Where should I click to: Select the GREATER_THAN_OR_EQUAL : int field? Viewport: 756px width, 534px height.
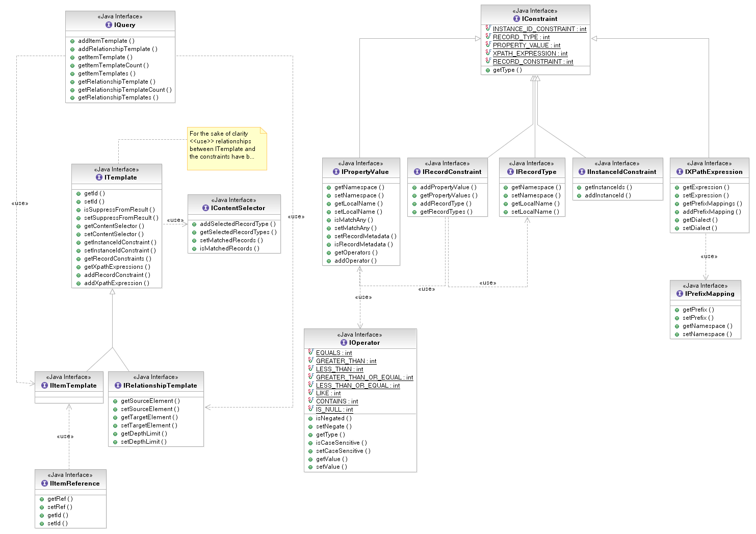pos(364,377)
